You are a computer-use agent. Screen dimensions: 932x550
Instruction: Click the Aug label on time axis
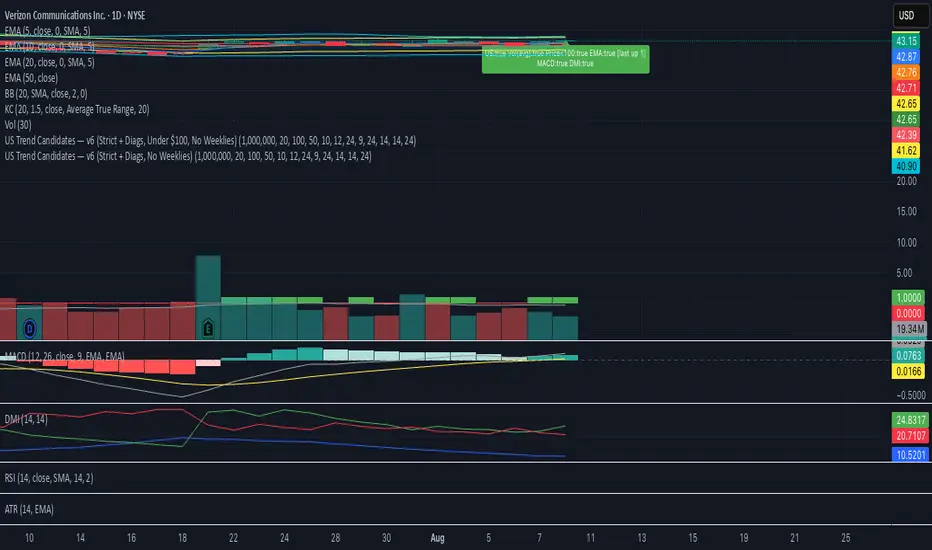pos(437,538)
